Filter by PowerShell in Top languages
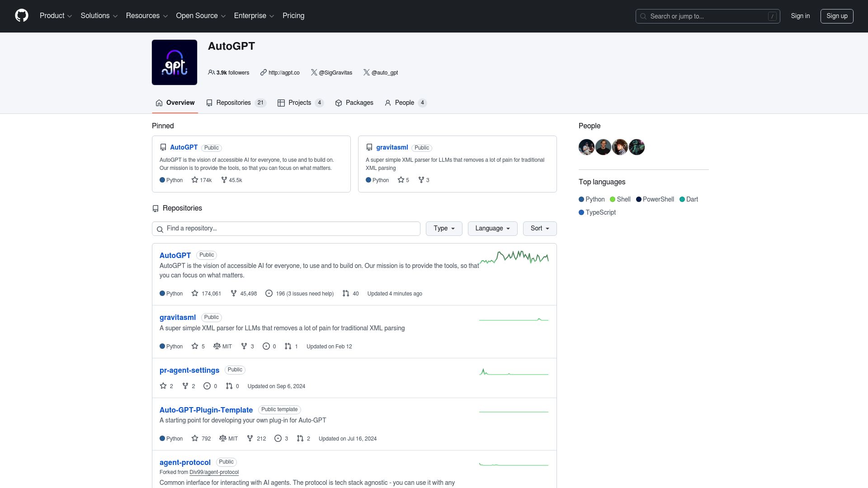 click(x=655, y=199)
